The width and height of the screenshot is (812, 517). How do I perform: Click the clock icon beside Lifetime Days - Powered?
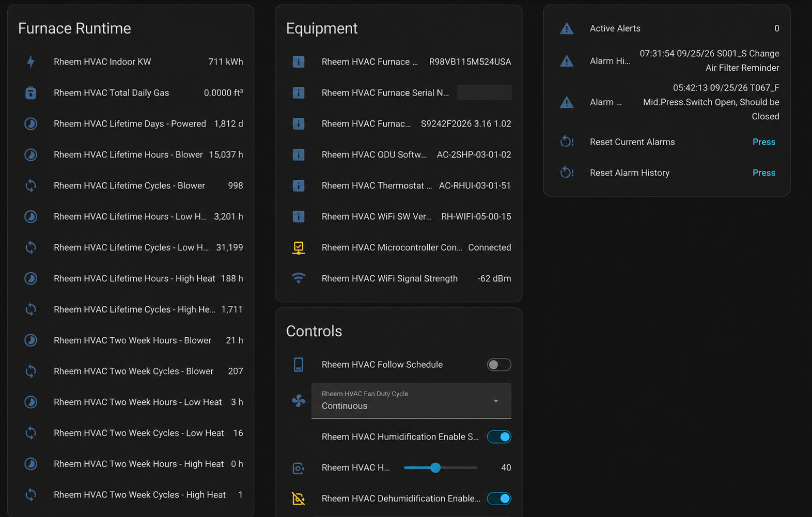pos(31,124)
